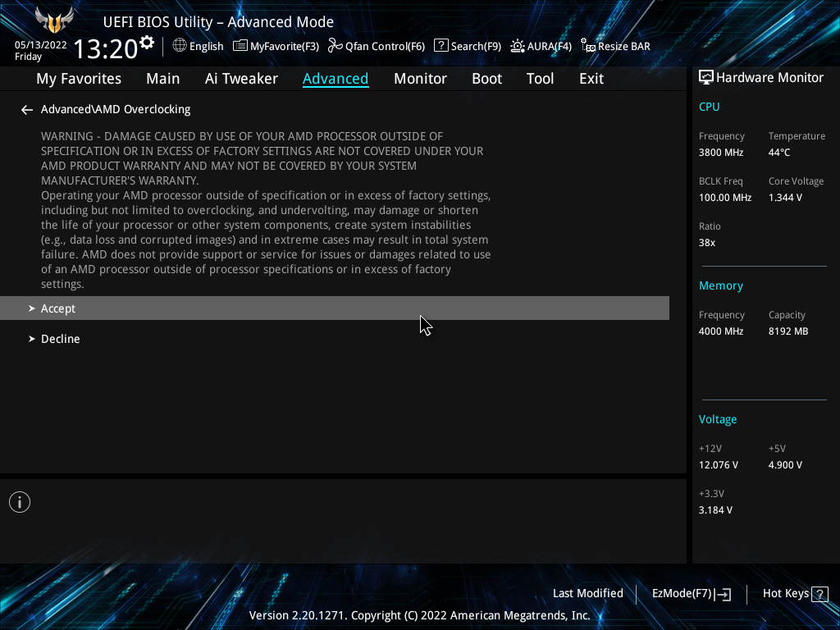Click the info icon in help panel
This screenshot has height=630, width=840.
coord(20,502)
